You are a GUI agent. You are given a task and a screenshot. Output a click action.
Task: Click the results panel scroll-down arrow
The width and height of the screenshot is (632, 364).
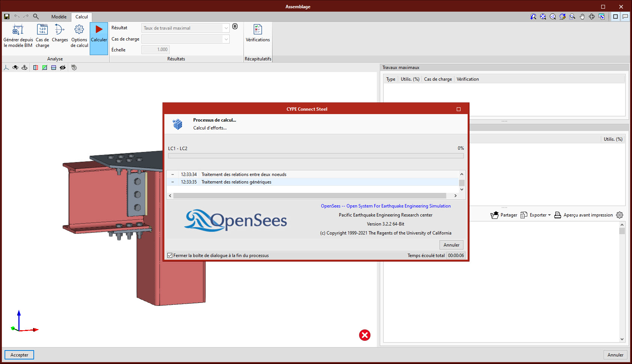point(622,339)
